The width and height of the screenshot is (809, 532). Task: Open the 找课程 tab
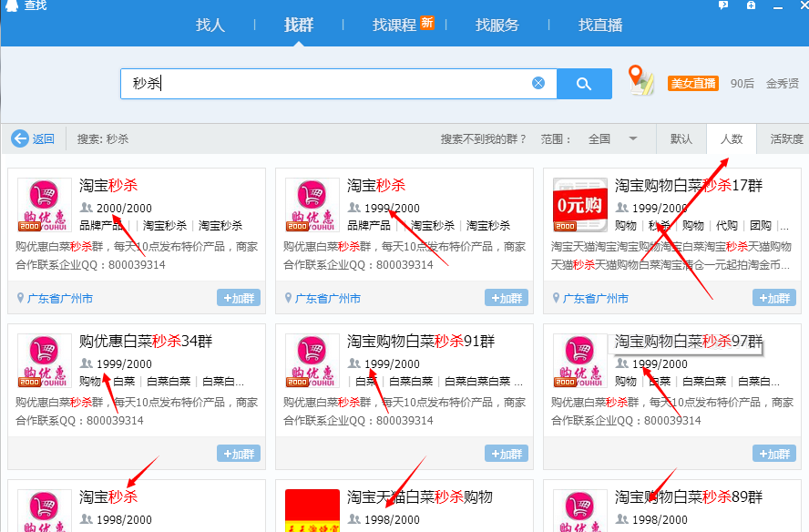point(394,25)
